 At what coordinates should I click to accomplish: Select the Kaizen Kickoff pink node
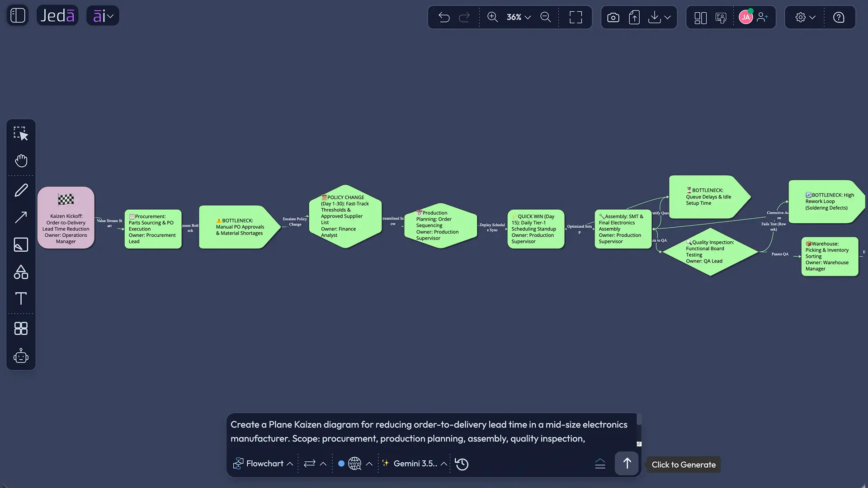pyautogui.click(x=66, y=218)
